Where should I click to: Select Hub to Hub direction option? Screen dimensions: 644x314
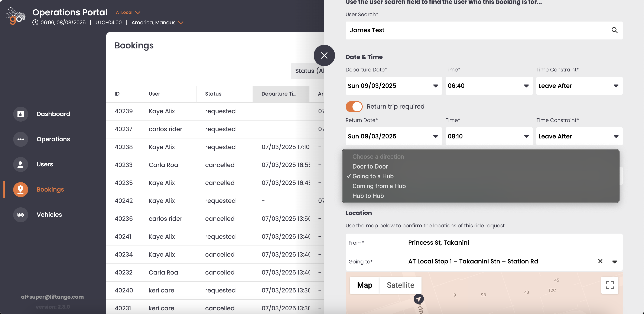[x=368, y=196]
